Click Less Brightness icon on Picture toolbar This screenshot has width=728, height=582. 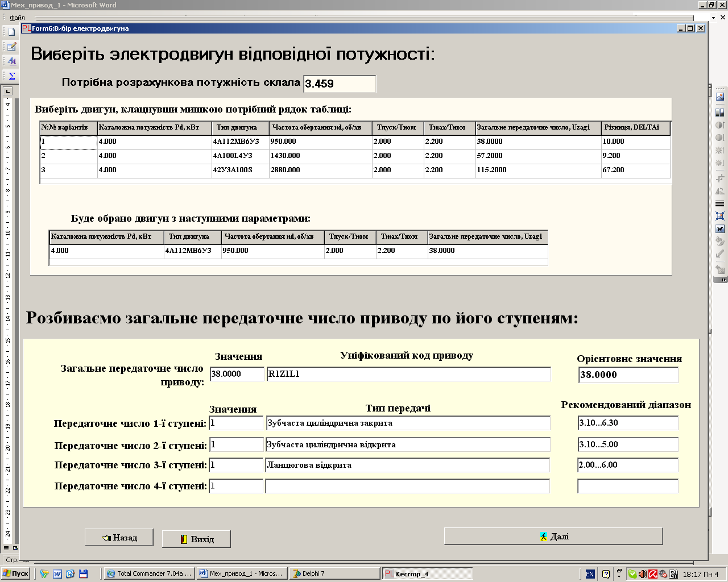720,163
